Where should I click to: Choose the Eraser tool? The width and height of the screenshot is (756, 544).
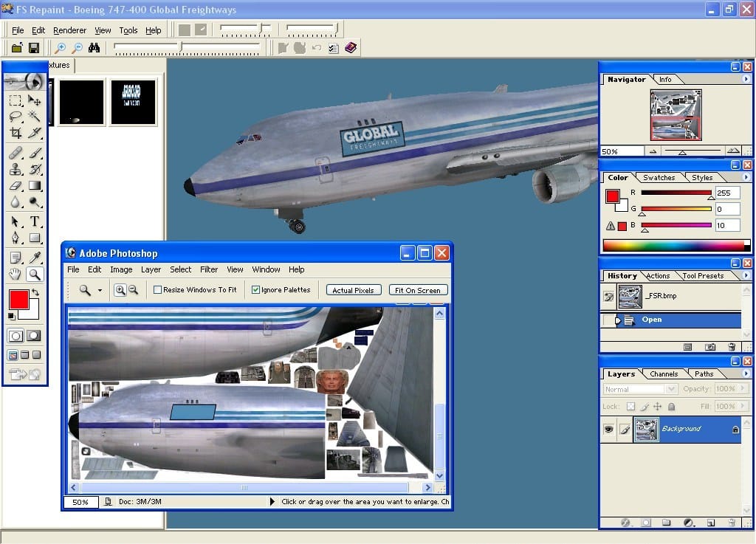pyautogui.click(x=16, y=186)
